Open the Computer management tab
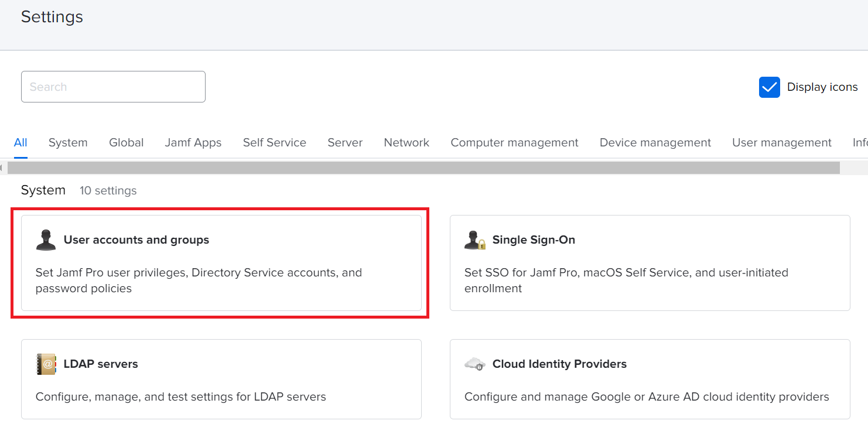 (x=514, y=142)
